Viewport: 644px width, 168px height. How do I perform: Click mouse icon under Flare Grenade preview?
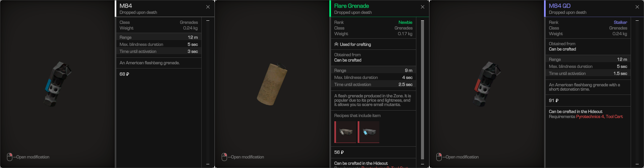[x=224, y=157]
